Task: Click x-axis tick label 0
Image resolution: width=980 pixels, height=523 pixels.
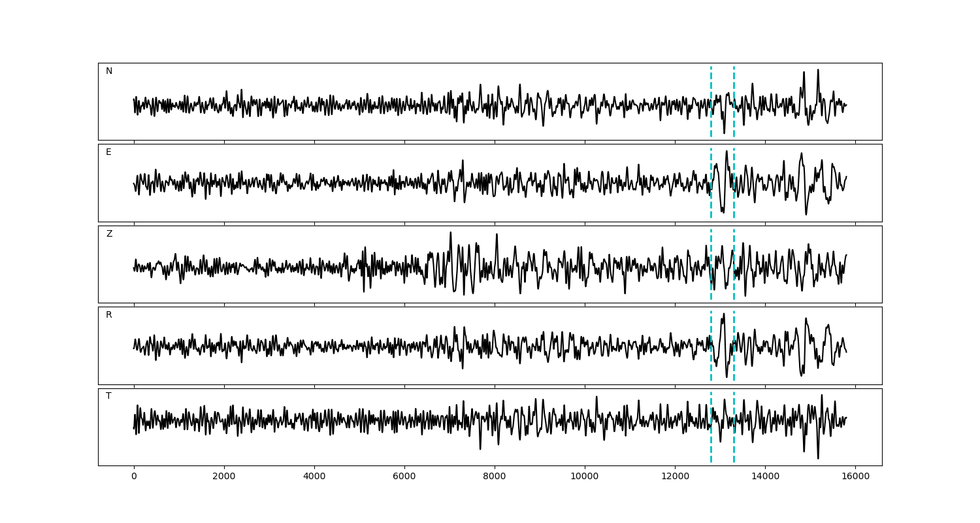Action: [134, 477]
